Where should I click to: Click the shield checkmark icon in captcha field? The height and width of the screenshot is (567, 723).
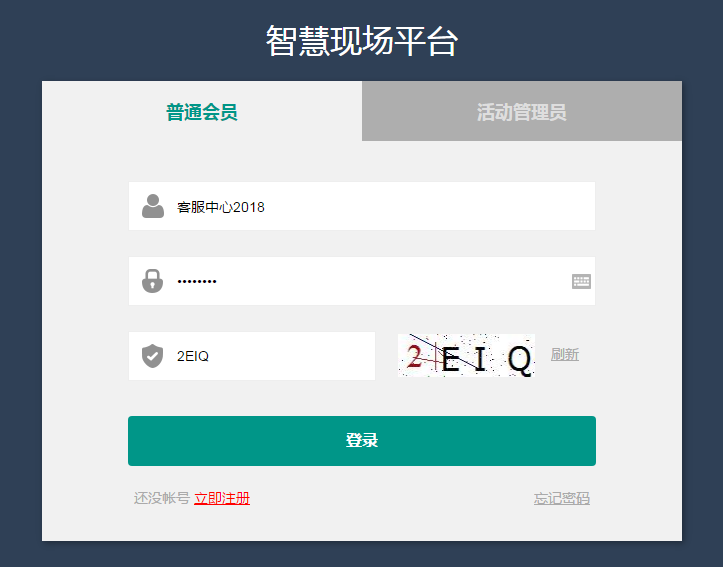pos(153,356)
